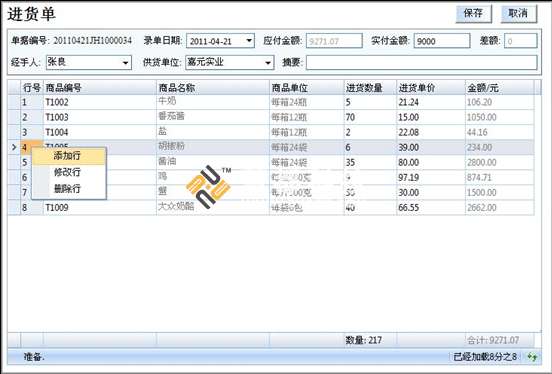Click the 取消 button
Screen dimensions: 552x374
click(519, 14)
